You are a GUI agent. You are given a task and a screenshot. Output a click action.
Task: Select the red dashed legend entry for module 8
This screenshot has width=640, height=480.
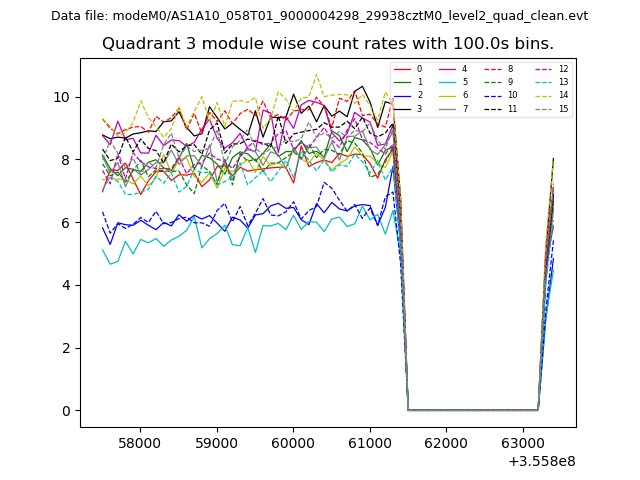tap(494, 69)
